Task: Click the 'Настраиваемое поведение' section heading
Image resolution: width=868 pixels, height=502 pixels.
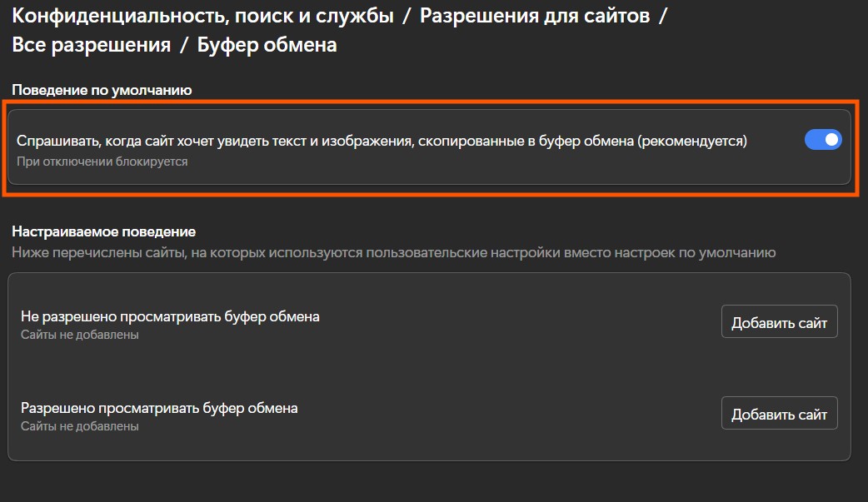Action: pyautogui.click(x=103, y=231)
